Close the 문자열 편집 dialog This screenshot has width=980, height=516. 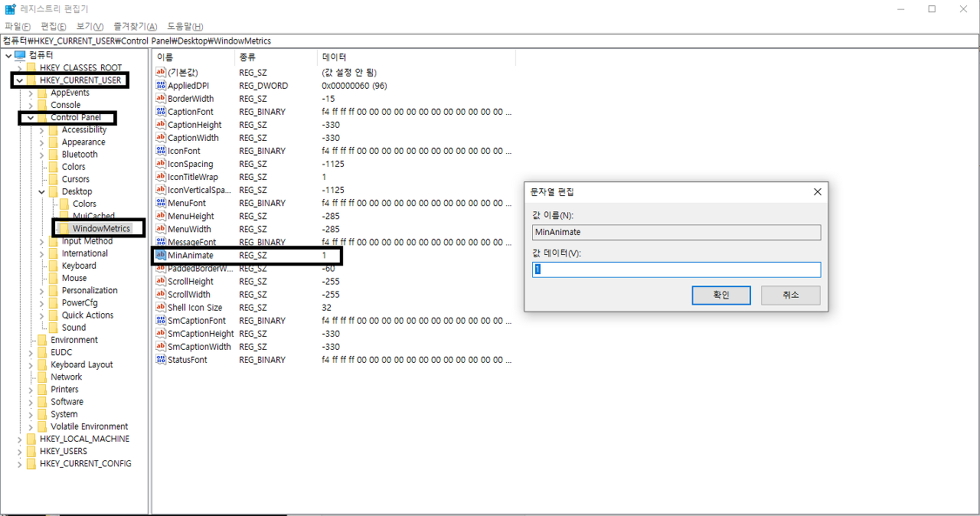pyautogui.click(x=817, y=191)
